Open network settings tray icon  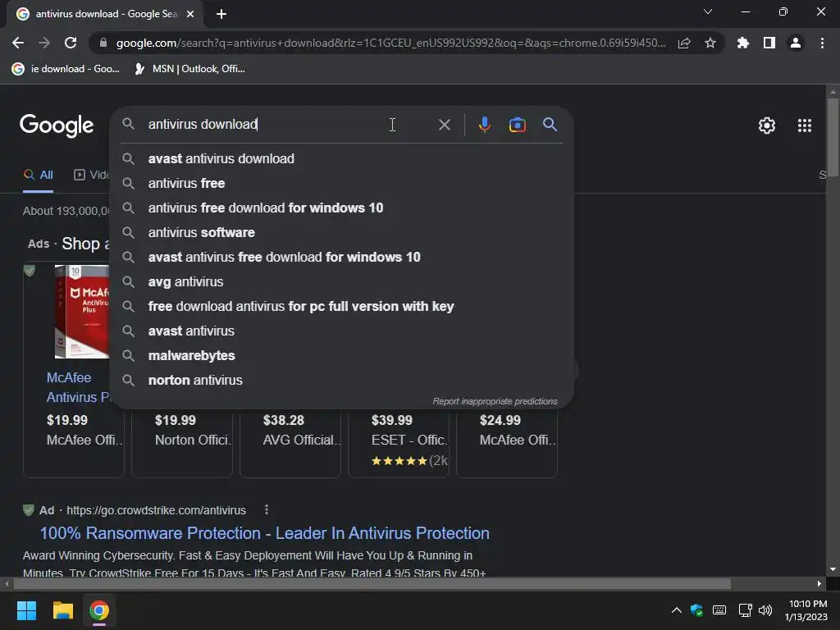pyautogui.click(x=745, y=609)
